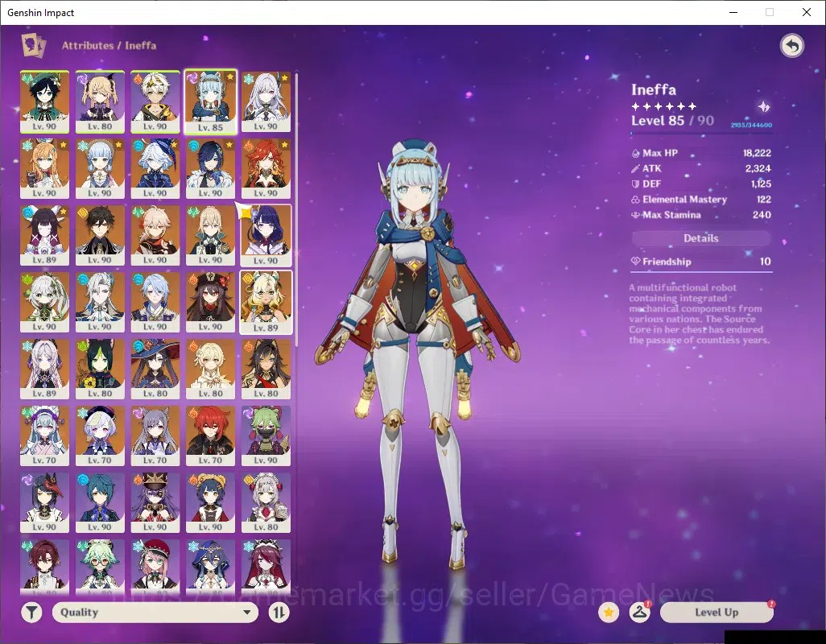
Task: Choose Hu Tao's Lv. 90 portrait
Action: pos(211,302)
